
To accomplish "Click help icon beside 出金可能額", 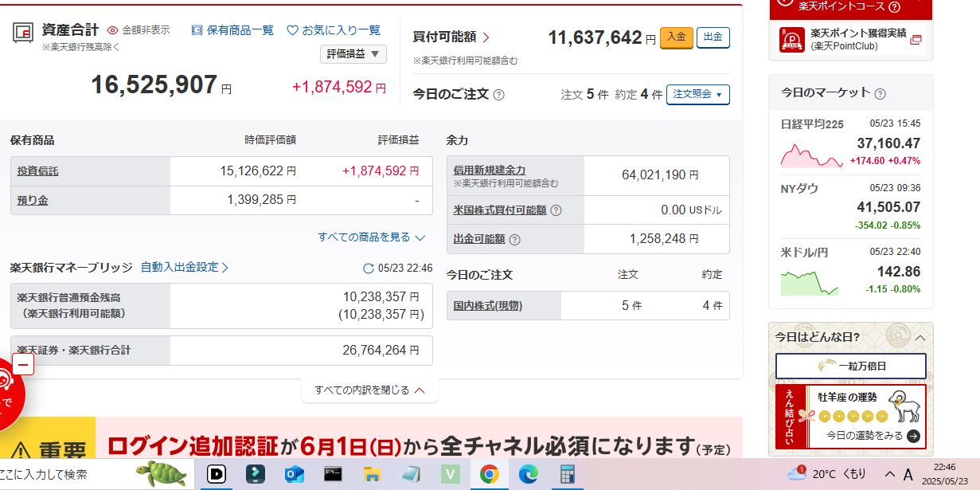I will click(x=514, y=239).
